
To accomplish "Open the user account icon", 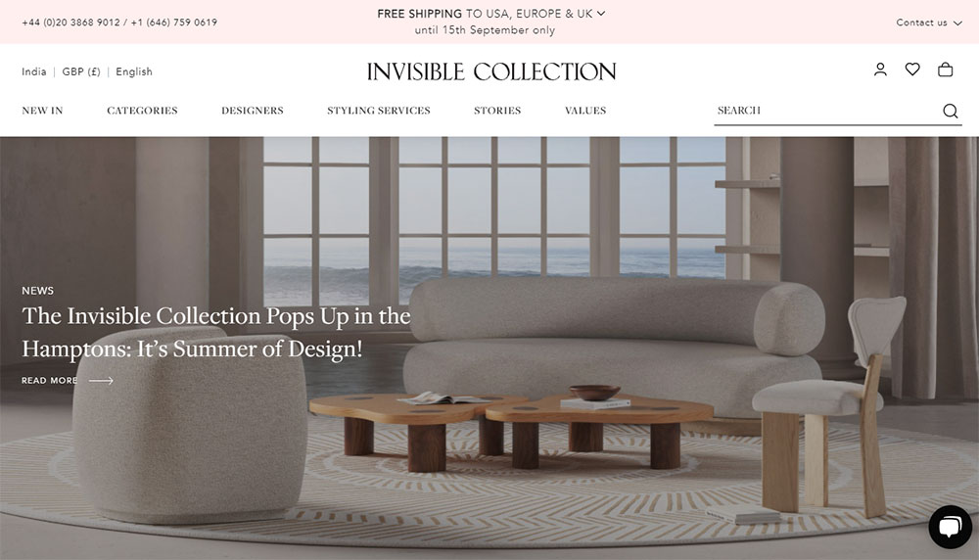I will [880, 70].
